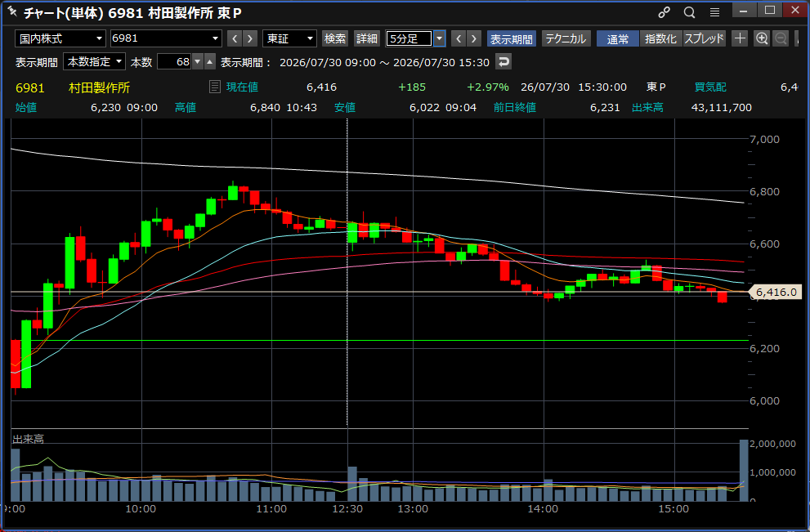810x532 pixels.
Task: Expand the 5分足 timeframe dropdown arrow
Action: (x=439, y=38)
